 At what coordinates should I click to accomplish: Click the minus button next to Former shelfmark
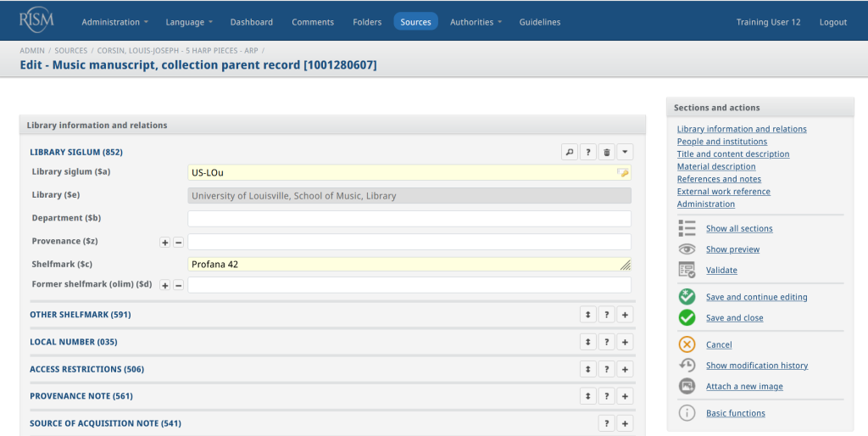178,285
